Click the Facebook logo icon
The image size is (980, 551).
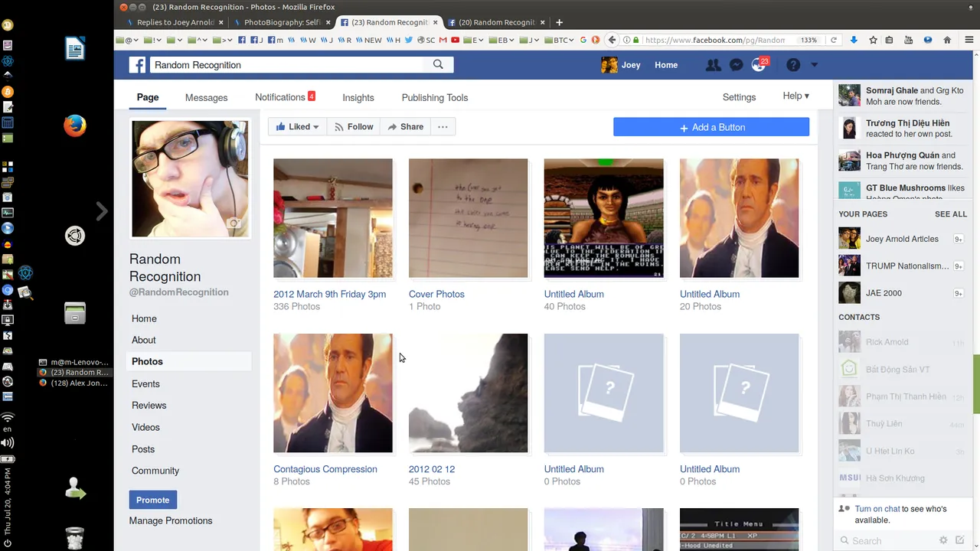tap(137, 65)
